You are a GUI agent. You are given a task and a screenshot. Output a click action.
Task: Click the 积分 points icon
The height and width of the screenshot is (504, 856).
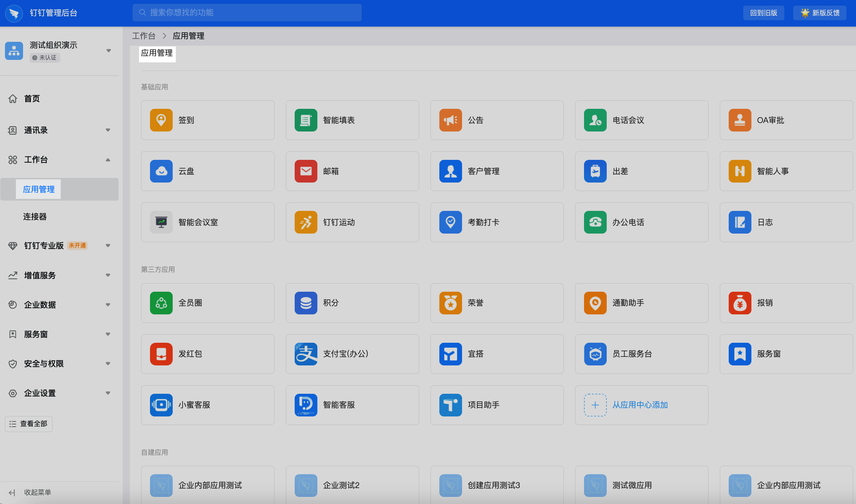click(x=306, y=303)
